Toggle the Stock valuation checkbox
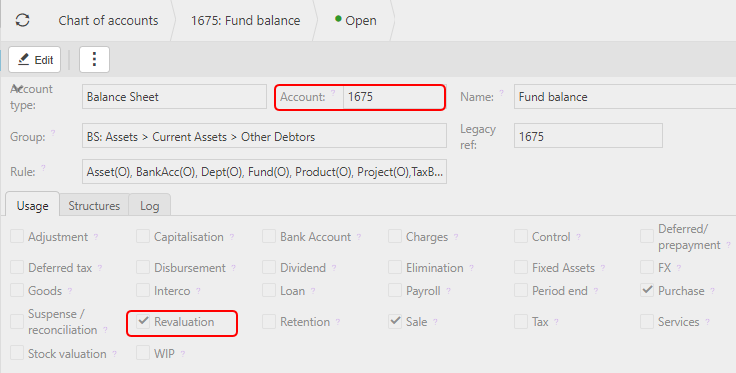 (17, 353)
